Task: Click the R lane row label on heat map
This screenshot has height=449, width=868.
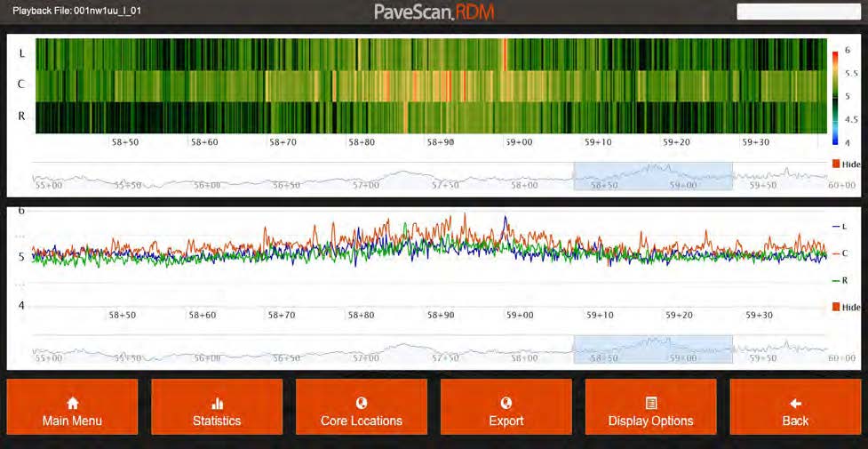Action: 20,116
